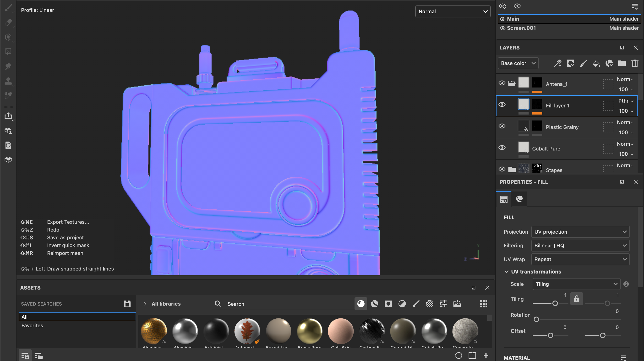This screenshot has height=361, width=644.
Task: Filter assets by smart materials
Action: [374, 304]
